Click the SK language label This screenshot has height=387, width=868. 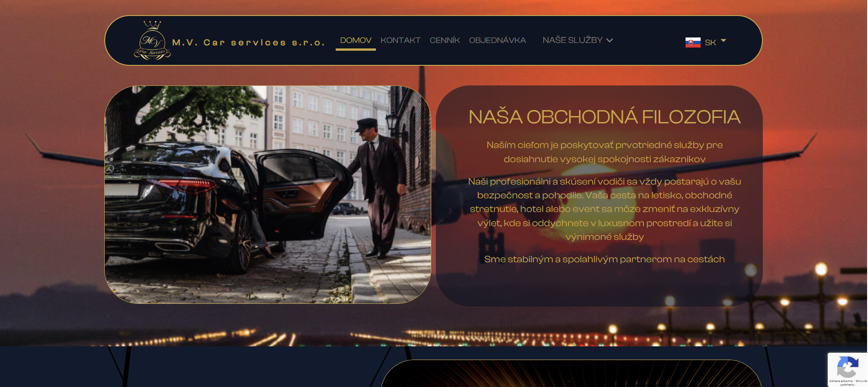[x=710, y=42]
